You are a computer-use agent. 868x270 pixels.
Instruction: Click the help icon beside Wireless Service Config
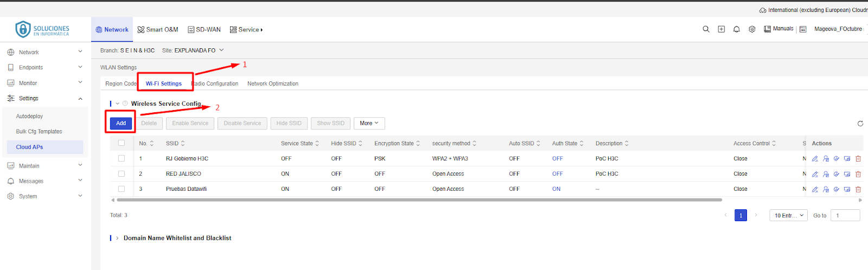click(125, 104)
